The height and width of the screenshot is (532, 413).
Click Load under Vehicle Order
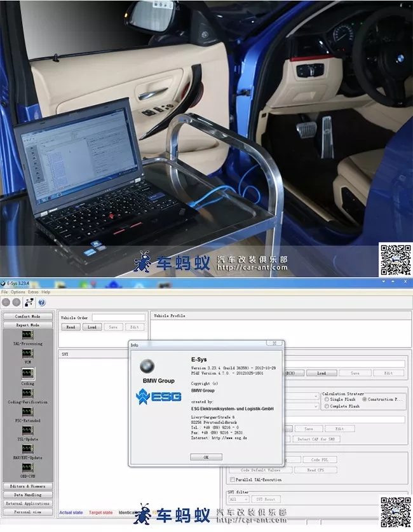tap(92, 327)
